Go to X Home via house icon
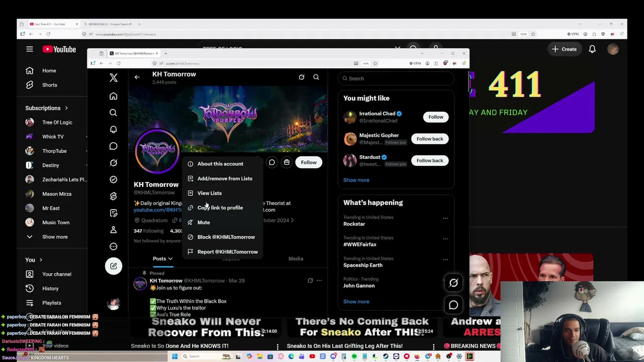The width and height of the screenshot is (644, 362). [x=113, y=96]
